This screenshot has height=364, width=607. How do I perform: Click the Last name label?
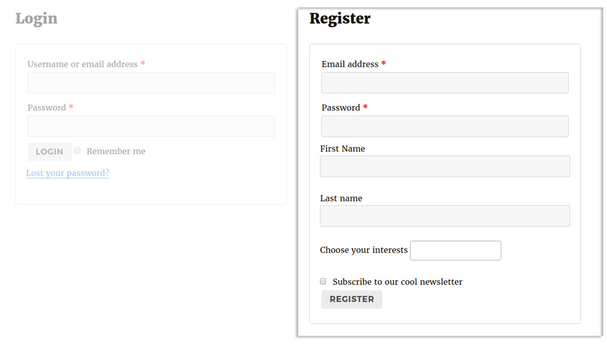[341, 198]
